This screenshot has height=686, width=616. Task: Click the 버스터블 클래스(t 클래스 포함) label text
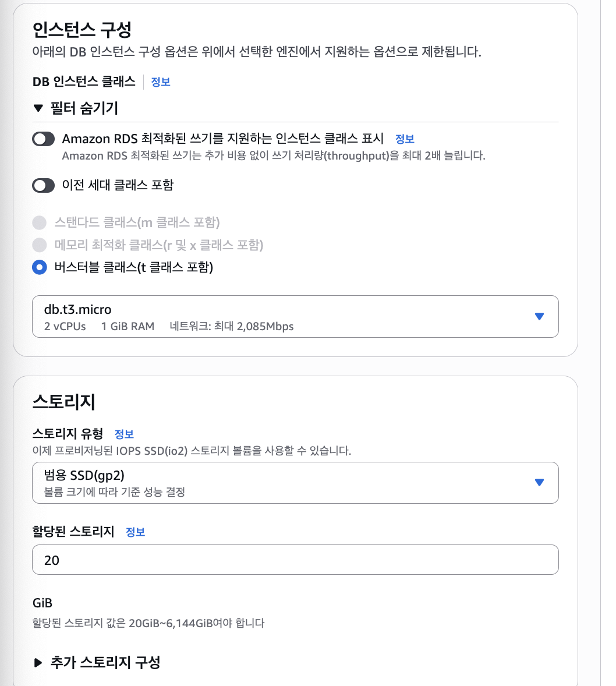pyautogui.click(x=133, y=267)
